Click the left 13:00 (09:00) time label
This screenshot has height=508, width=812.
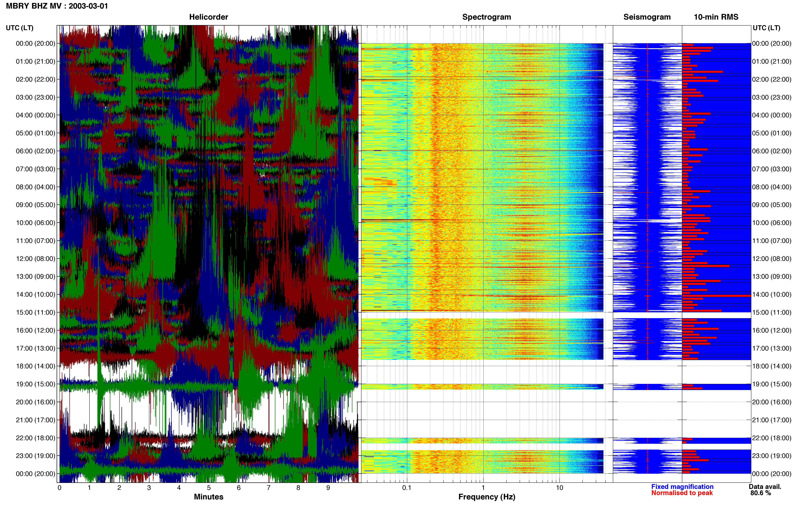tap(36, 277)
